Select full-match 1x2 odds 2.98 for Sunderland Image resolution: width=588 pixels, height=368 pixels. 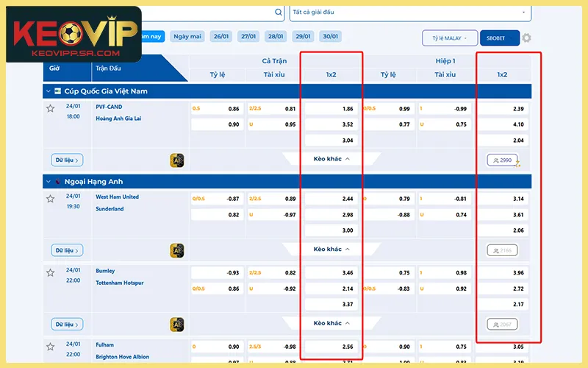click(331, 214)
